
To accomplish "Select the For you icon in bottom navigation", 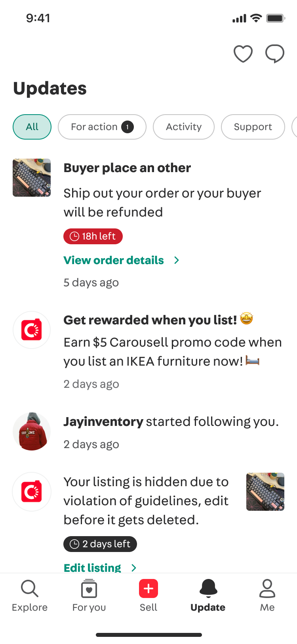I will pyautogui.click(x=89, y=589).
